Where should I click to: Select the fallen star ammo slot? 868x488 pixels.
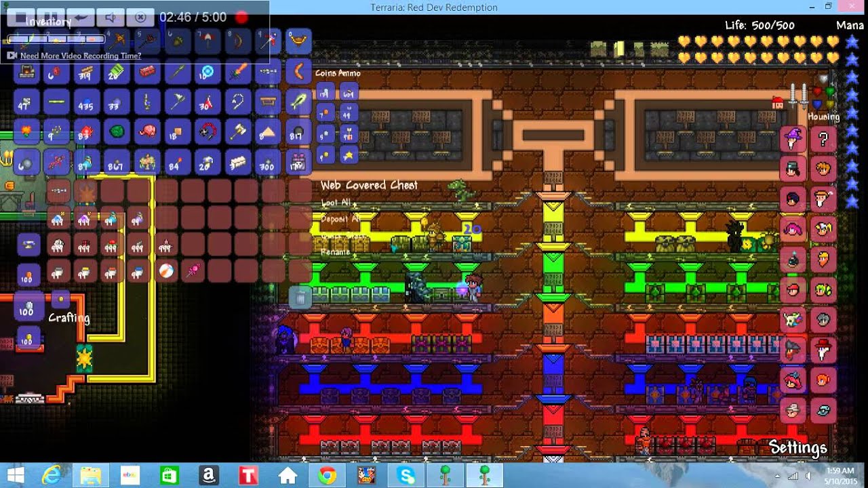click(349, 156)
